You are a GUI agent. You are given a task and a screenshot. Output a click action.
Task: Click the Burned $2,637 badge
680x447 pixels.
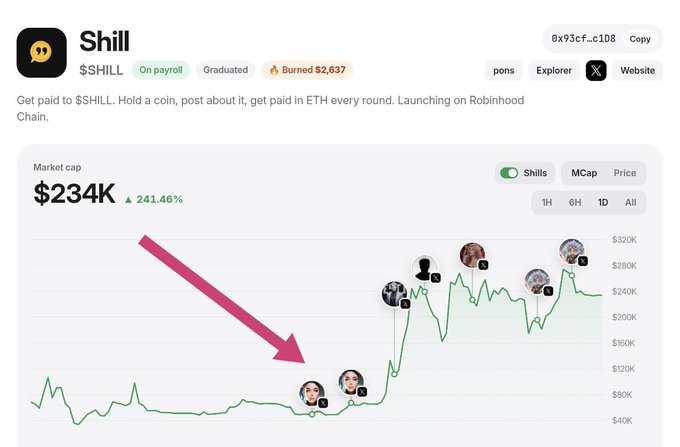(307, 70)
